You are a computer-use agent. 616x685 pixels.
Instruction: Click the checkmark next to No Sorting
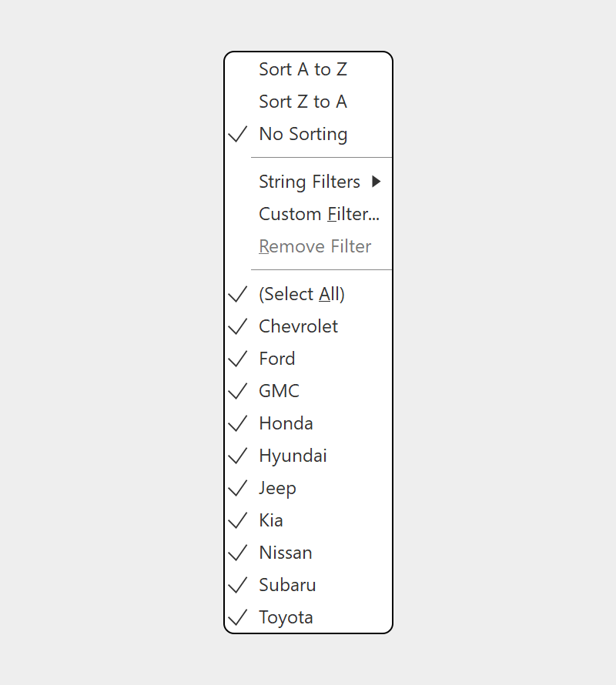click(238, 134)
